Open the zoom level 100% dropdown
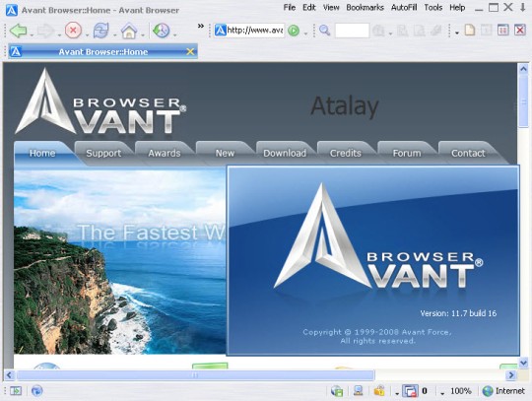This screenshot has width=532, height=401. point(457,391)
